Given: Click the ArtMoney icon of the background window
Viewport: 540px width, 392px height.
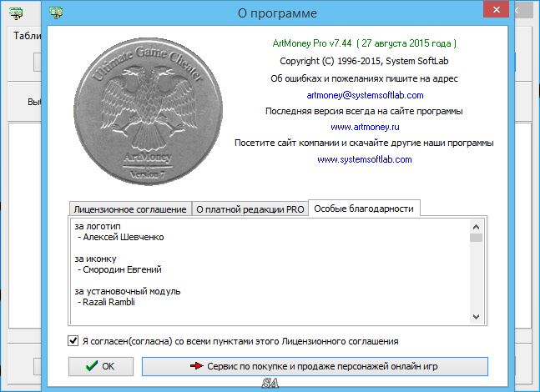Looking at the screenshot, I should [x=16, y=13].
